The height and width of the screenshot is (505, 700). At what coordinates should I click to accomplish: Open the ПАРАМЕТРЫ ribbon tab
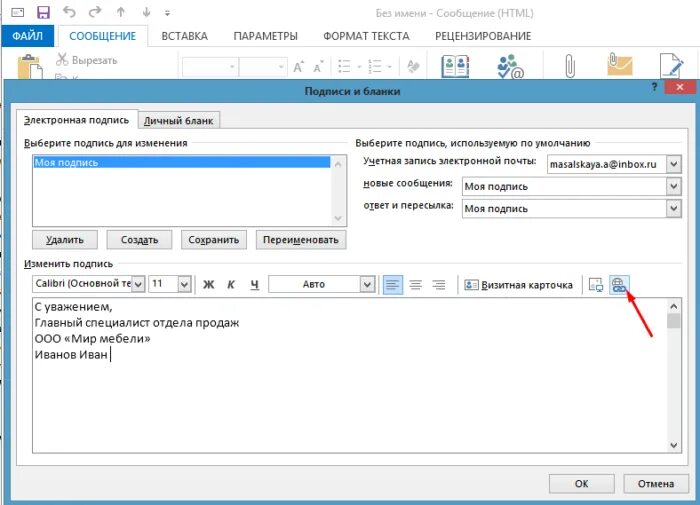click(266, 36)
